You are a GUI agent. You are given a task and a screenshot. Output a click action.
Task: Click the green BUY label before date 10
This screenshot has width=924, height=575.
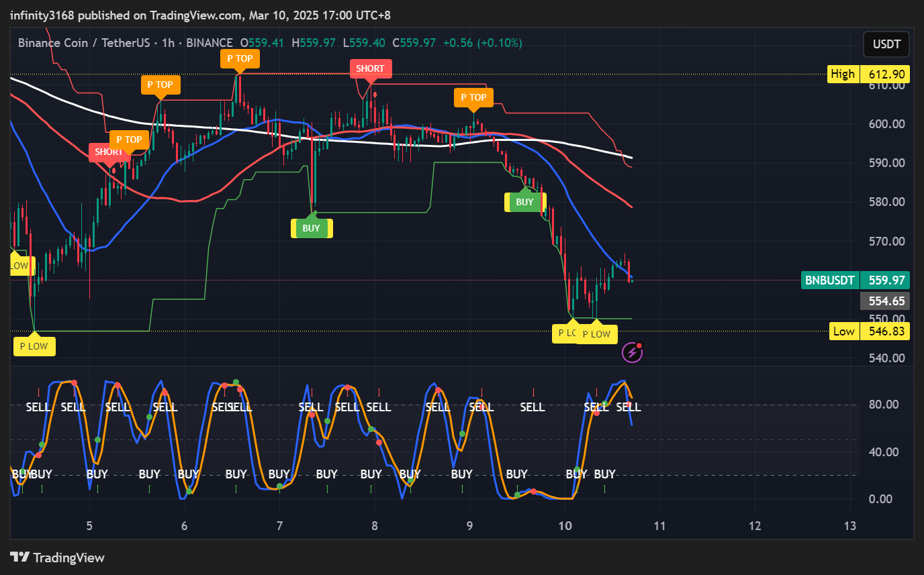(524, 202)
